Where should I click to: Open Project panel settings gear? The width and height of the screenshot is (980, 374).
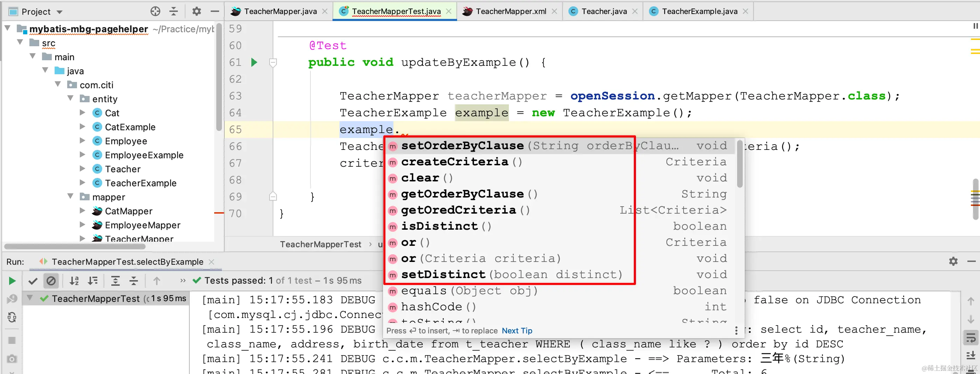[196, 12]
